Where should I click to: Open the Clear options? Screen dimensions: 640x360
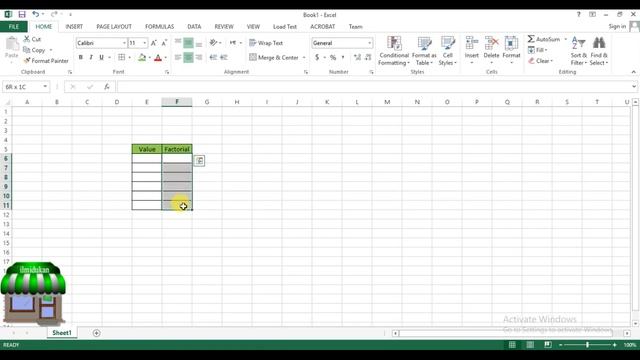540,61
